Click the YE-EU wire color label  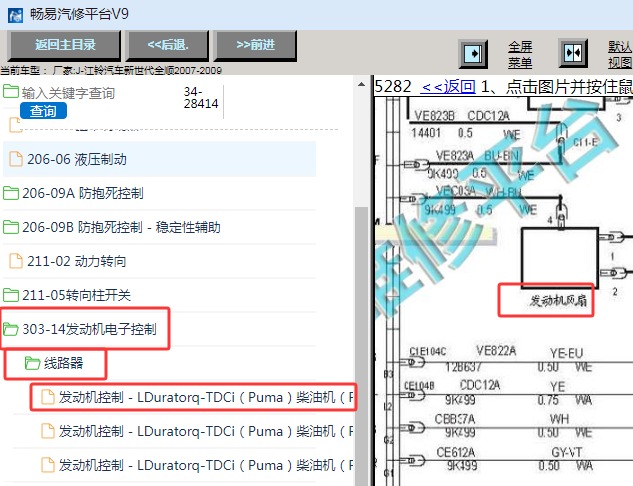566,354
